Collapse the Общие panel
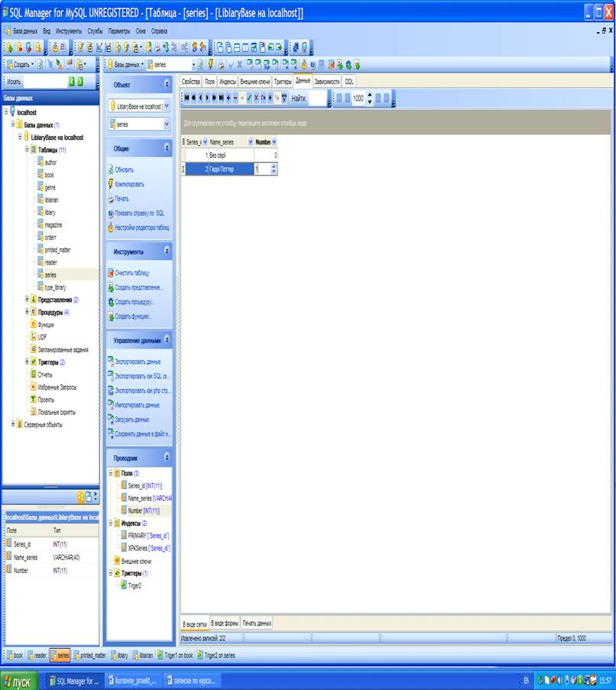The width and height of the screenshot is (616, 690). (x=167, y=148)
